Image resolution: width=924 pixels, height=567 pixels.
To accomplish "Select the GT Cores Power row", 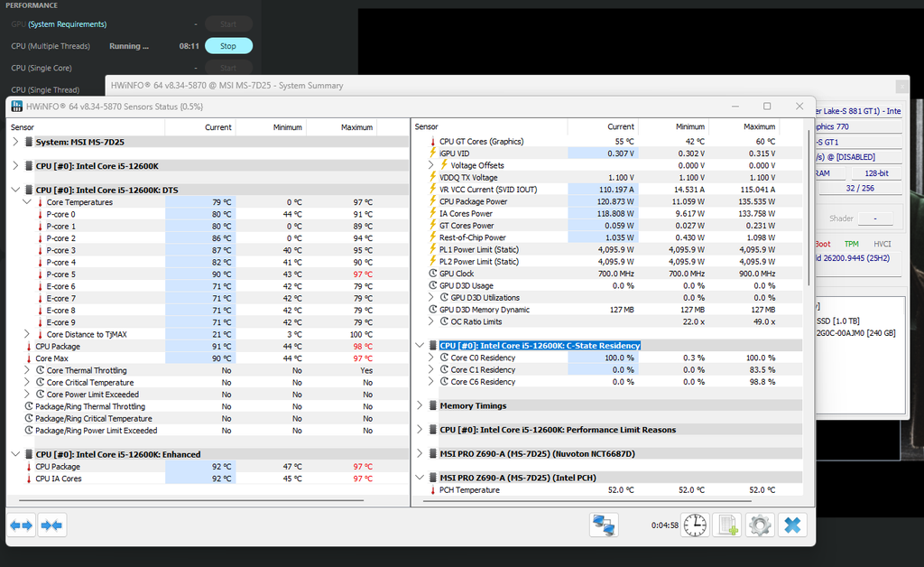I will (607, 226).
